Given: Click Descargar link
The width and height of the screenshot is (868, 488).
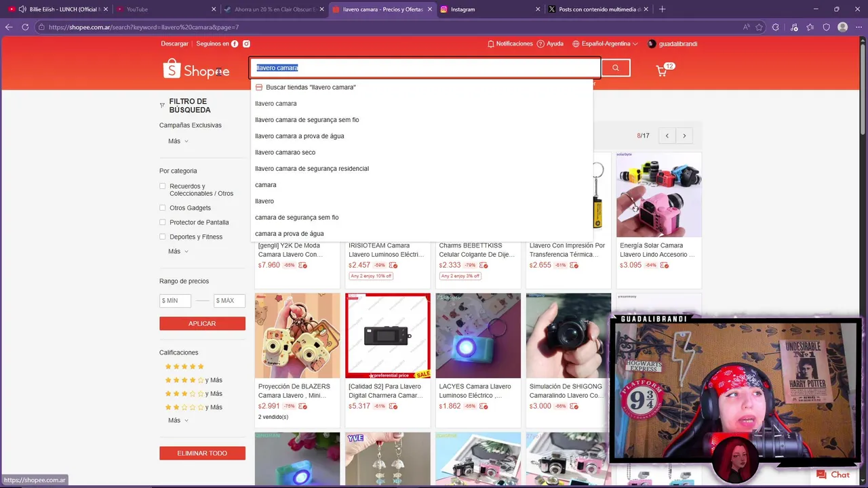Looking at the screenshot, I should coord(174,44).
